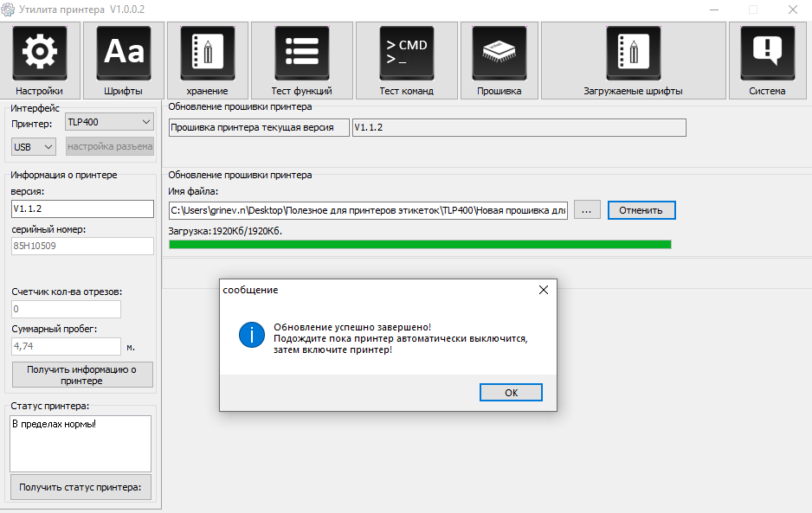Click Получить информацию о принтере button
Image resolution: width=812 pixels, height=513 pixels.
pos(82,375)
